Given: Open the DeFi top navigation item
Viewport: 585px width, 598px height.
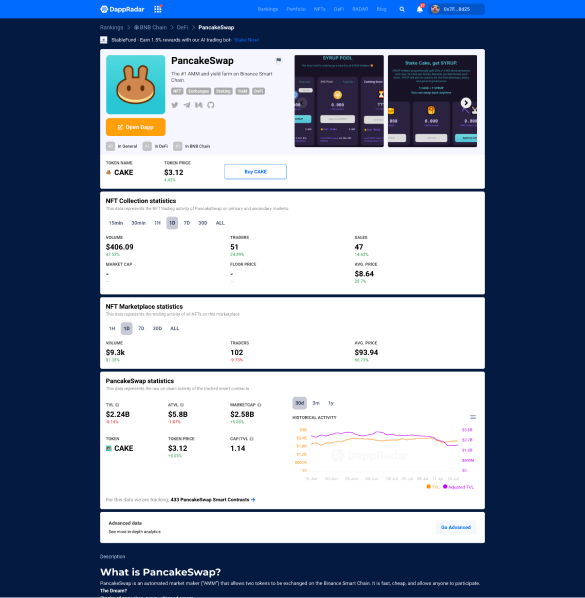Looking at the screenshot, I should click(339, 9).
